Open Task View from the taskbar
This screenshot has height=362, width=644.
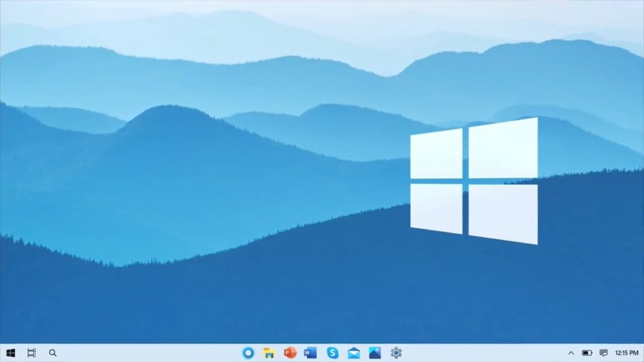[31, 353]
